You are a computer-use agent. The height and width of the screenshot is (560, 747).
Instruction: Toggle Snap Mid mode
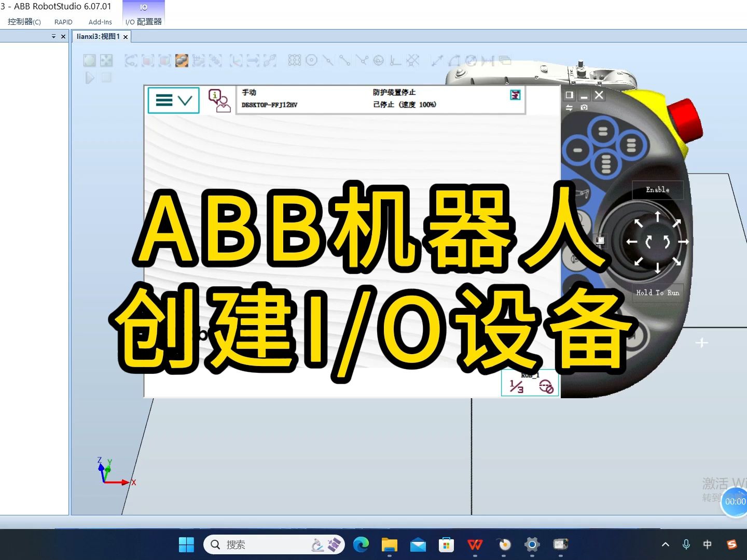pyautogui.click(x=328, y=61)
